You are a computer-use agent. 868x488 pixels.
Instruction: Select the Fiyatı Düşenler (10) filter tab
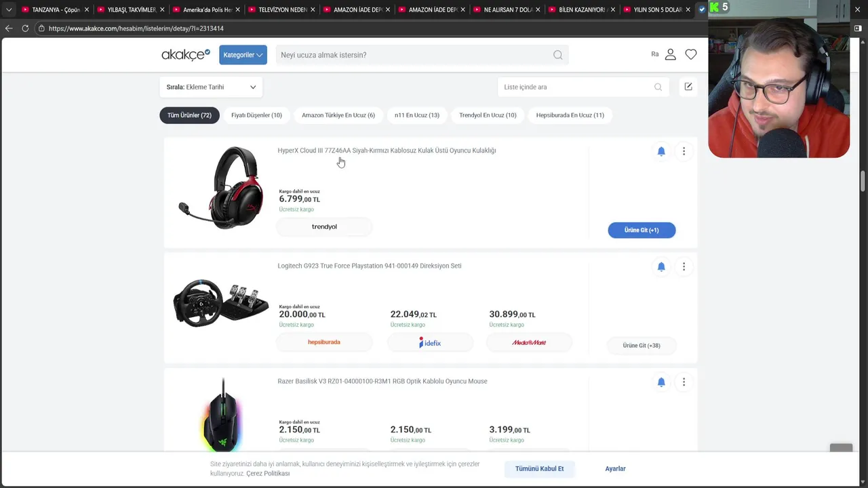coord(256,115)
